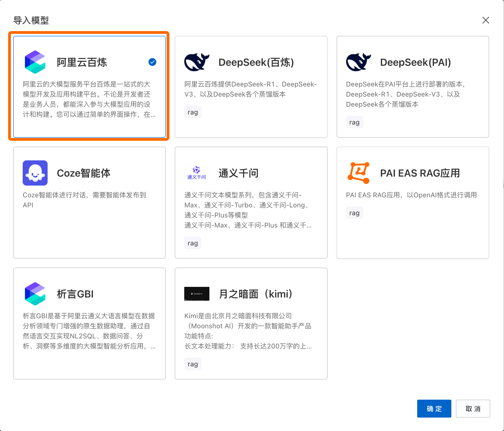Choose the 通义千问 card title
The image size is (504, 431).
239,173
